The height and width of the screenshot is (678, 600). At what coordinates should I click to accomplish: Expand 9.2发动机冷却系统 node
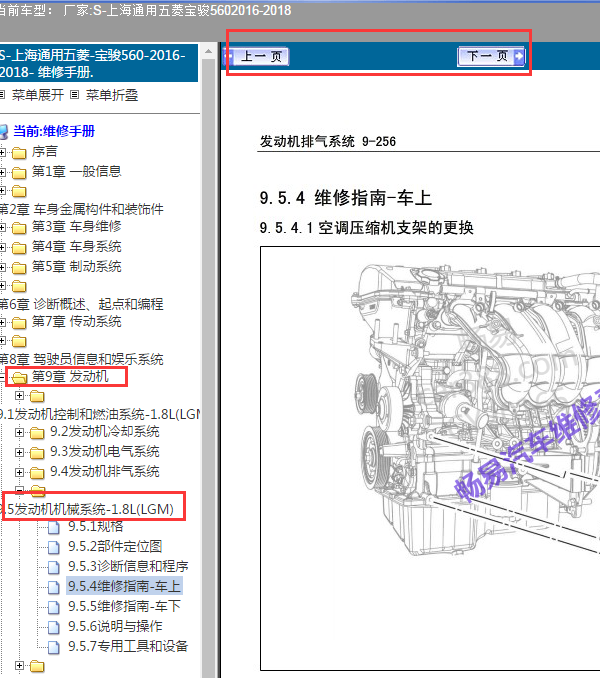(x=19, y=432)
